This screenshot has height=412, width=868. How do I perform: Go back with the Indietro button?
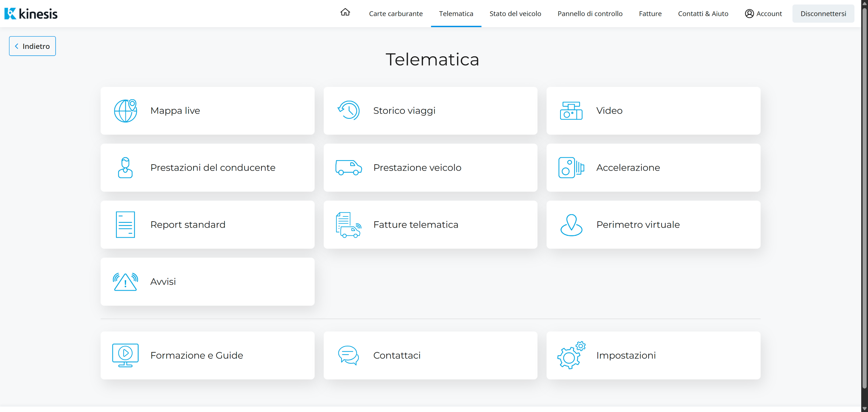coord(33,46)
